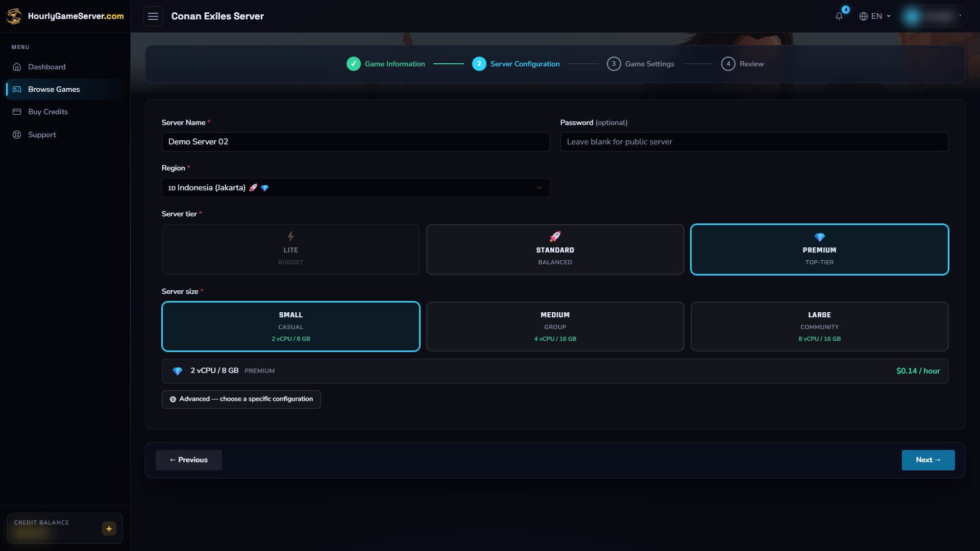Click the Credit Balance panel label
The width and height of the screenshot is (980, 551).
click(41, 522)
